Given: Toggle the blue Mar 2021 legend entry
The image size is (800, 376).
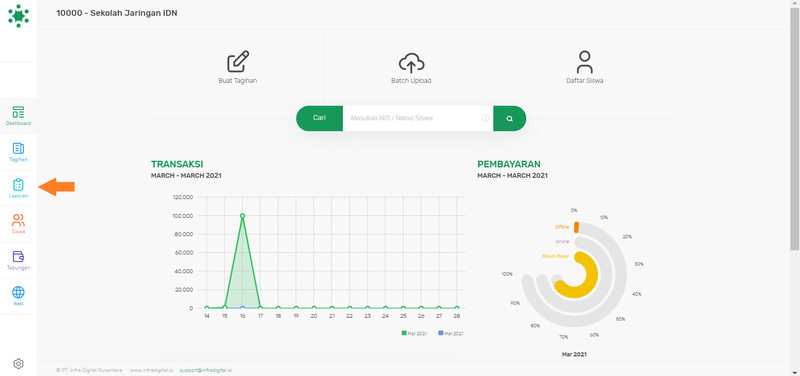Looking at the screenshot, I should coord(451,333).
